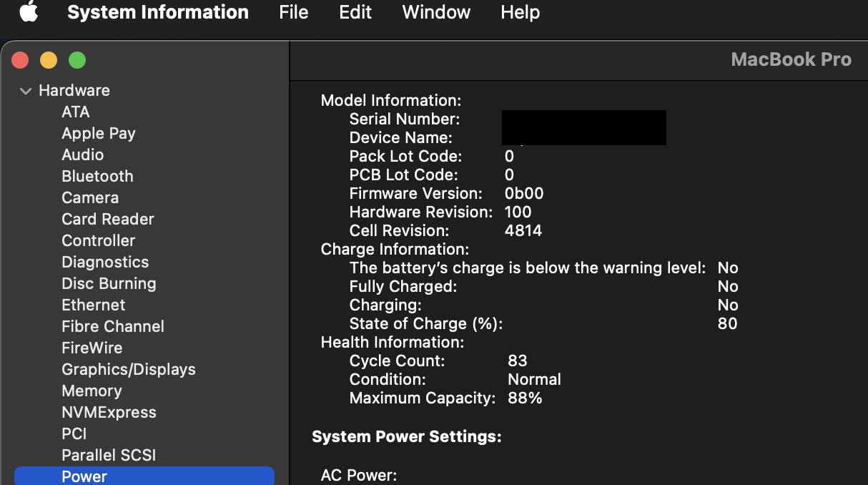
Task: Select Memory in the sidebar
Action: pyautogui.click(x=92, y=391)
